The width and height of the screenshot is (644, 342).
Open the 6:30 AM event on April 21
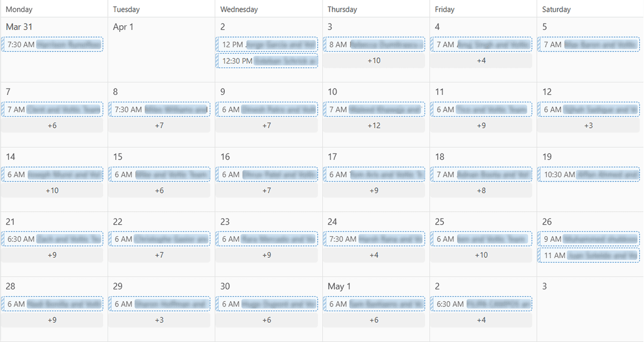coord(52,239)
